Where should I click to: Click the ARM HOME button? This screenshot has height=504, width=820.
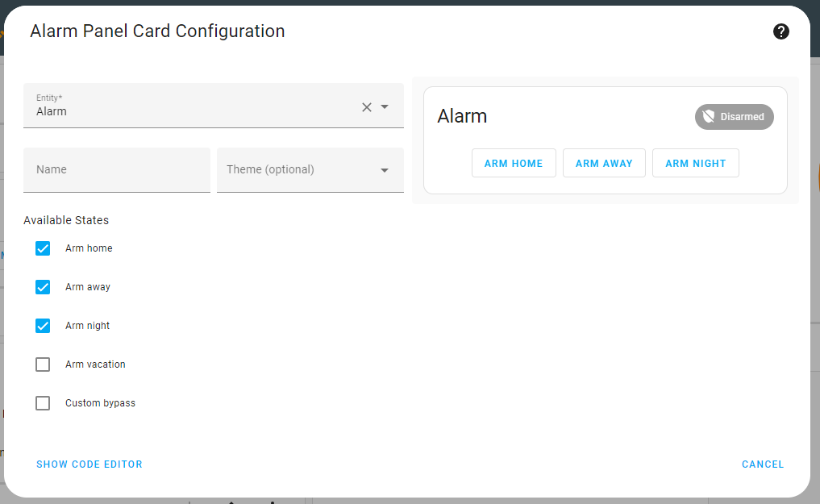tap(514, 162)
